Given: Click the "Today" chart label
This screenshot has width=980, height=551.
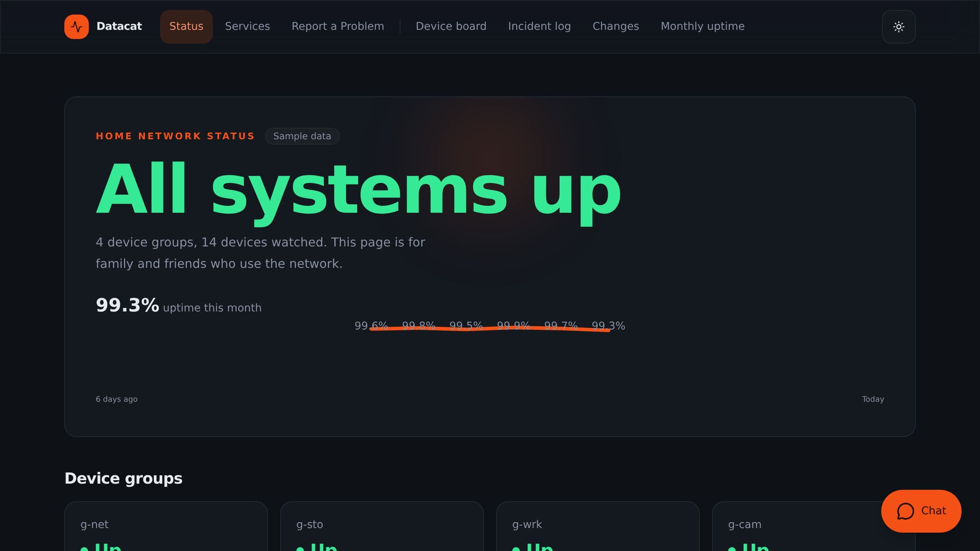Looking at the screenshot, I should pyautogui.click(x=873, y=399).
